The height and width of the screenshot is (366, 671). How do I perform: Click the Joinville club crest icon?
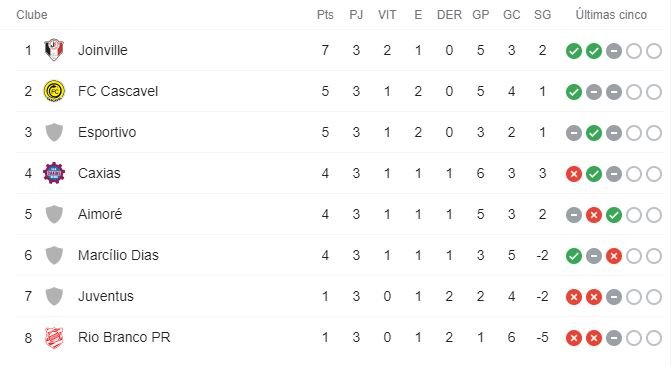click(x=54, y=50)
